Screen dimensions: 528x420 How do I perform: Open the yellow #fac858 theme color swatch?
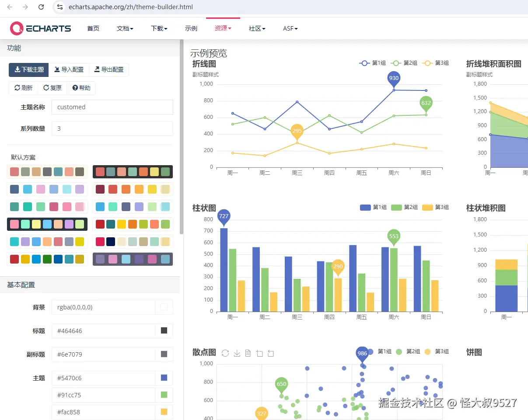[164, 412]
